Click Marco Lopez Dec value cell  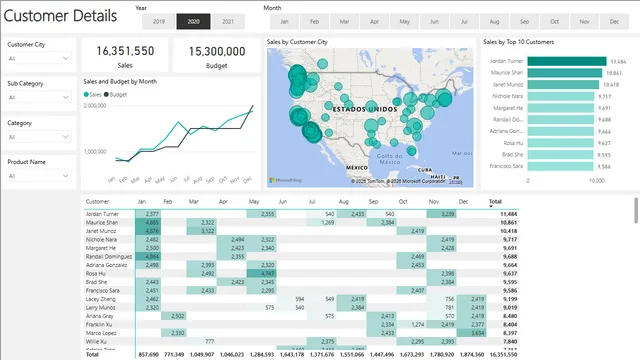tap(471, 333)
